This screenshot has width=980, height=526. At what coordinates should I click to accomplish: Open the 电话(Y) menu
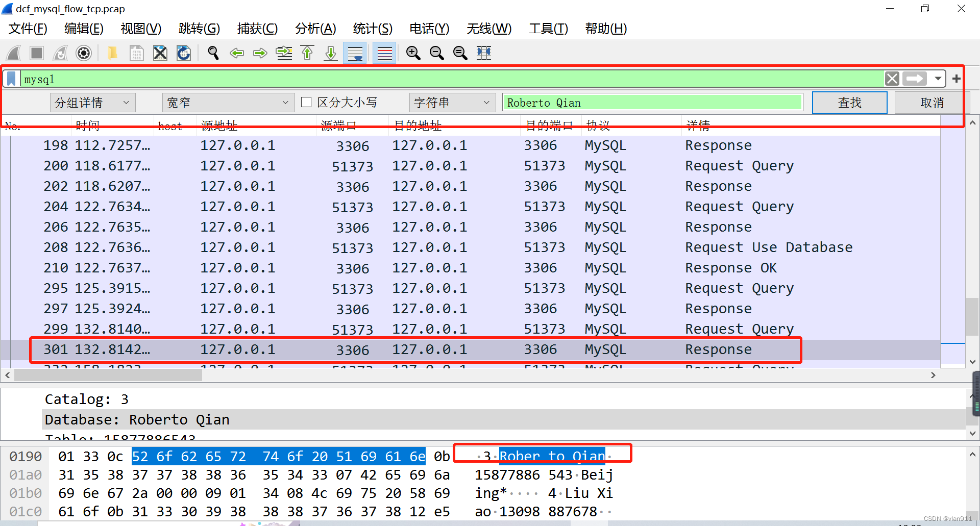click(x=429, y=29)
